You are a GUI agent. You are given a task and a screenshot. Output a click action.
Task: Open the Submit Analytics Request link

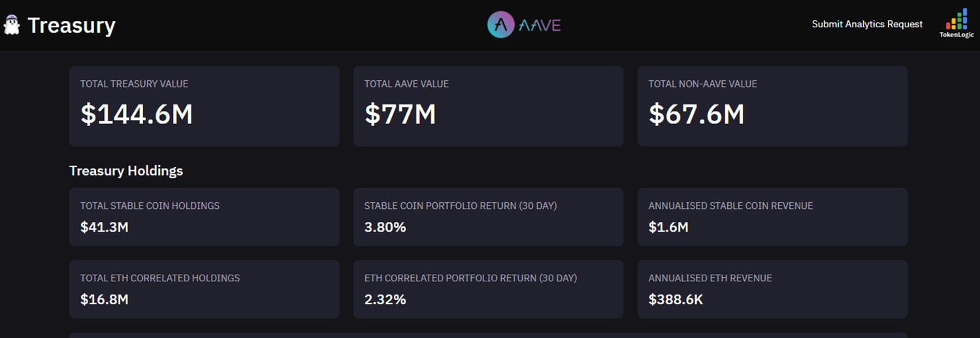pos(867,24)
